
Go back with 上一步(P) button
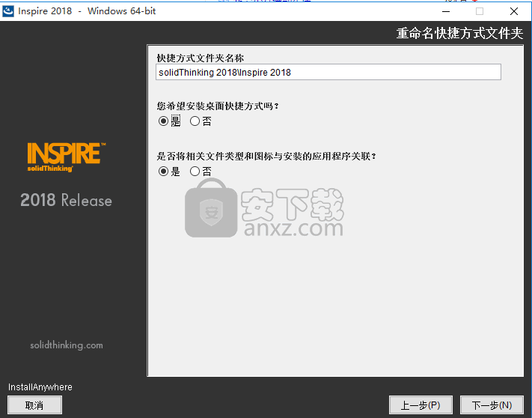(421, 405)
